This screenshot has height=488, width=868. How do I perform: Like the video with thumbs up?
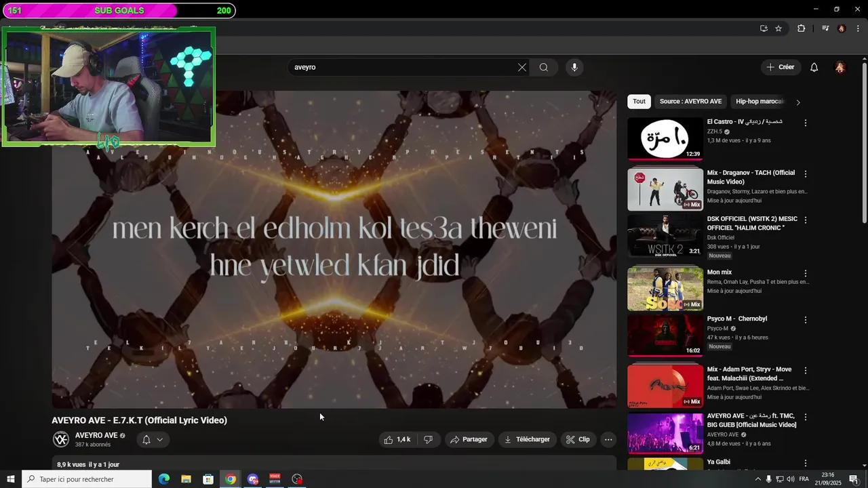pos(397,439)
